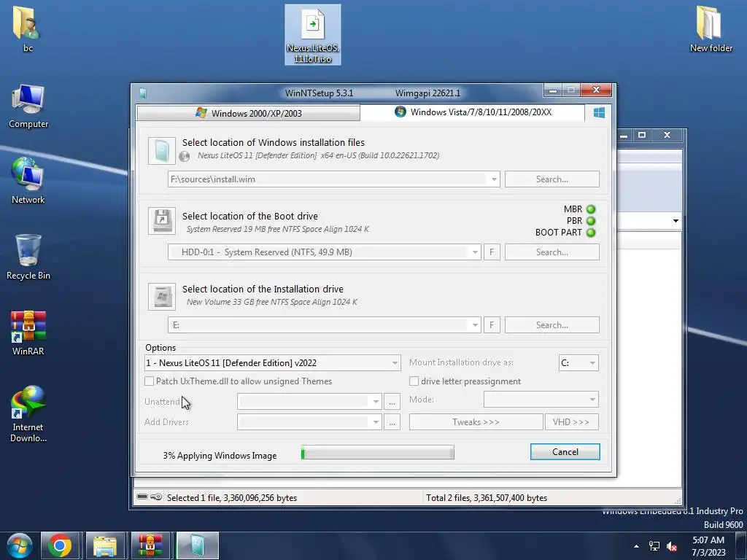This screenshot has width=747, height=560.
Task: Browse for drivers with ... button
Action: [x=392, y=422]
